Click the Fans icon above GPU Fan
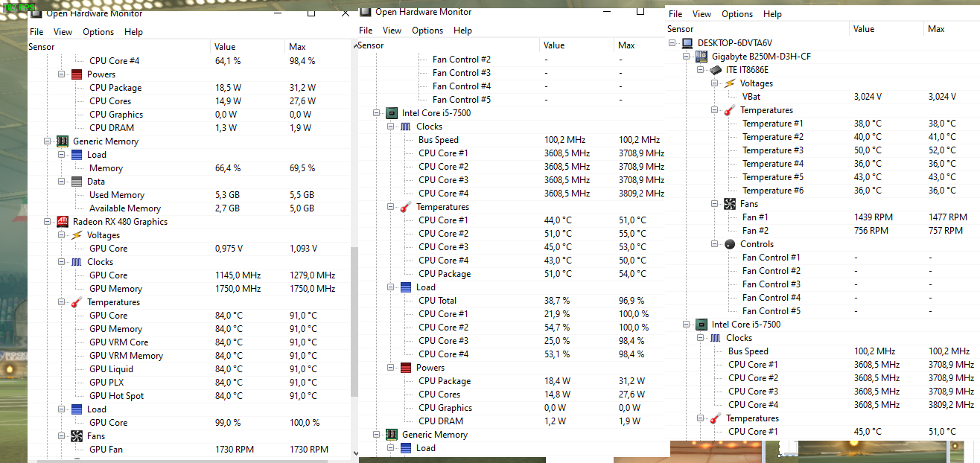The height and width of the screenshot is (463, 980). click(77, 436)
